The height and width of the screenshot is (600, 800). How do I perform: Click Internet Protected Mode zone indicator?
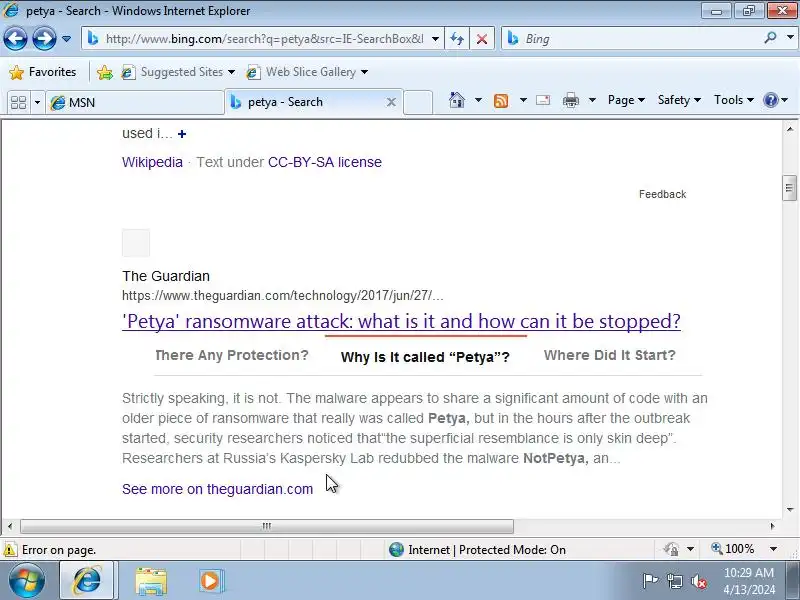(x=477, y=550)
